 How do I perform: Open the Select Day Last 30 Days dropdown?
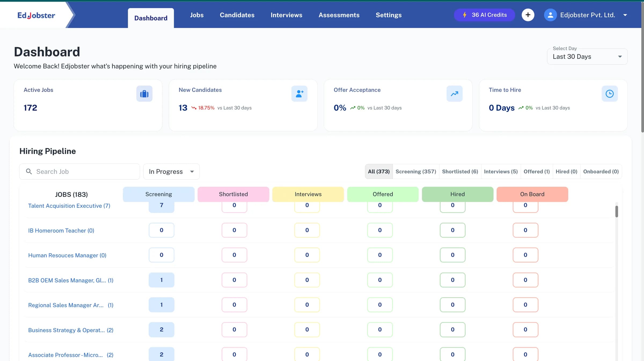coord(587,57)
